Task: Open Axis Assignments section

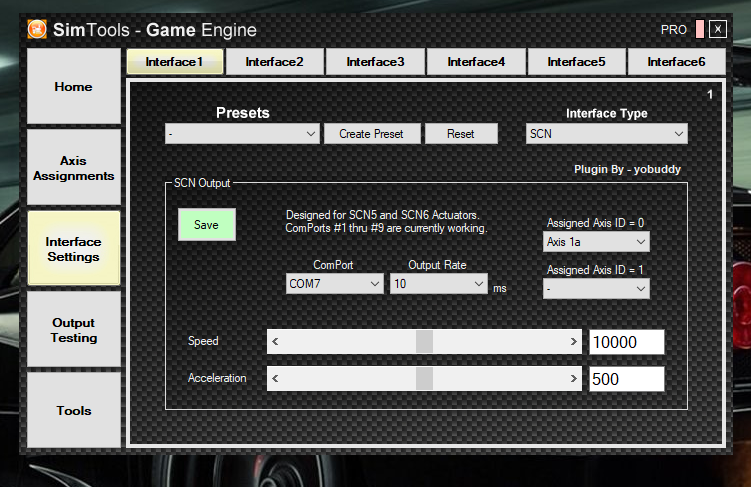Action: point(74,168)
